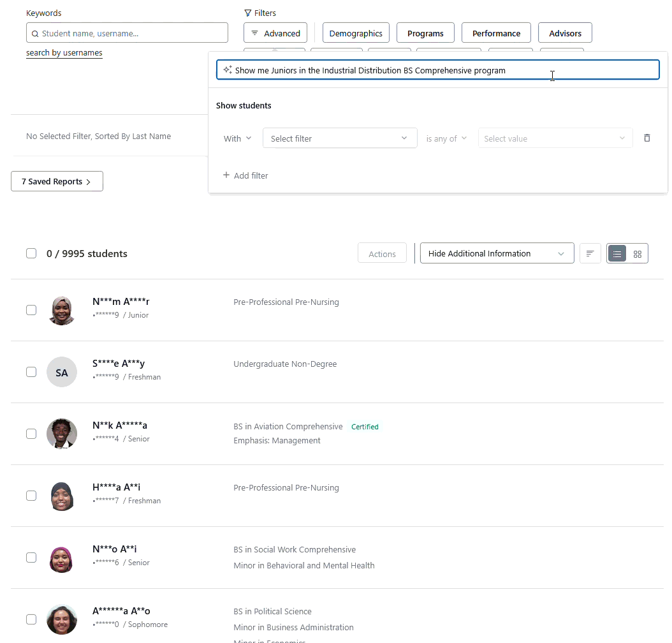
Task: Open the Performance filter tab
Action: (496, 33)
